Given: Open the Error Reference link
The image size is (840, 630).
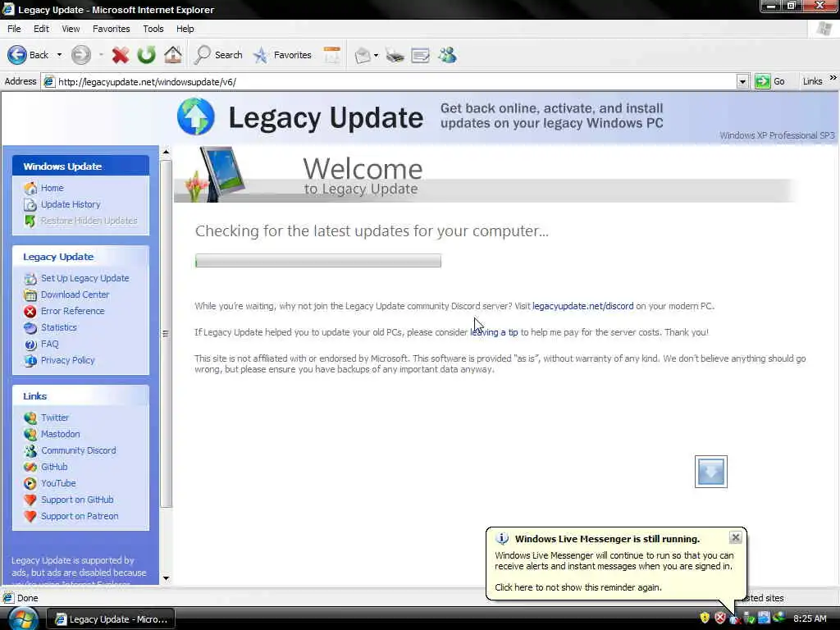Looking at the screenshot, I should point(72,311).
